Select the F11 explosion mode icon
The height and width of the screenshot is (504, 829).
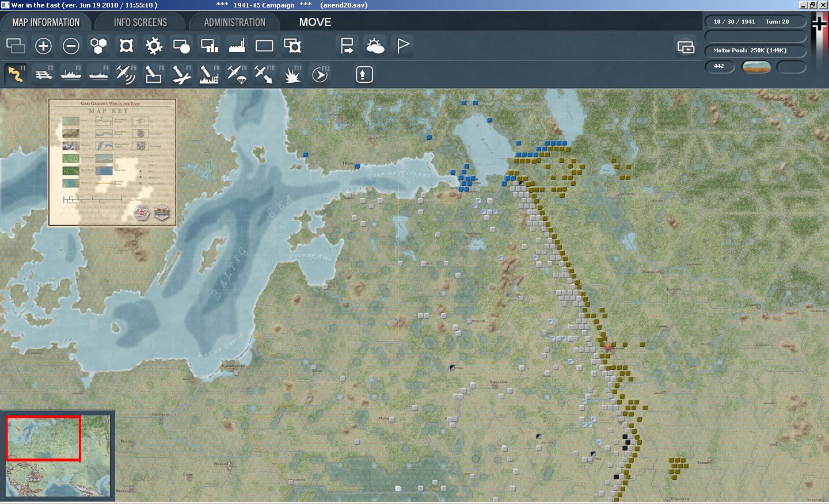coord(292,74)
